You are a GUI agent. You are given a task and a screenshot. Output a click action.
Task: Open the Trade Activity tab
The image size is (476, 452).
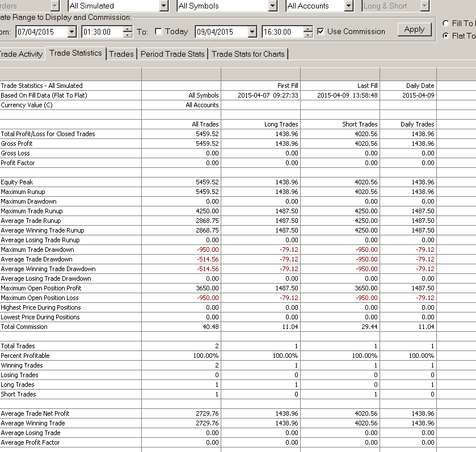tap(21, 54)
